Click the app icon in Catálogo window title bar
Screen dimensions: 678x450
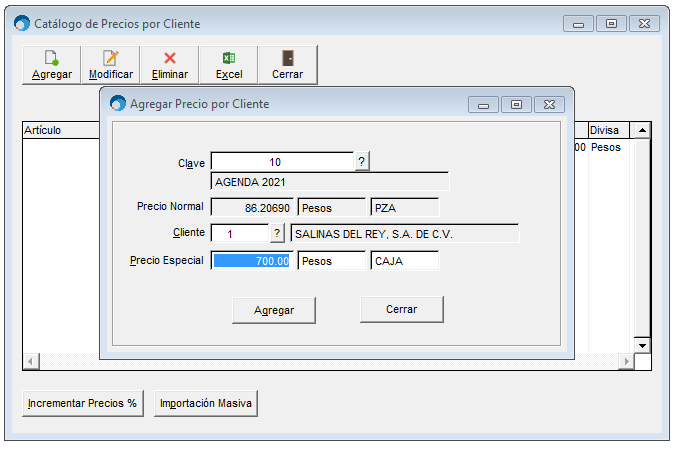point(22,23)
